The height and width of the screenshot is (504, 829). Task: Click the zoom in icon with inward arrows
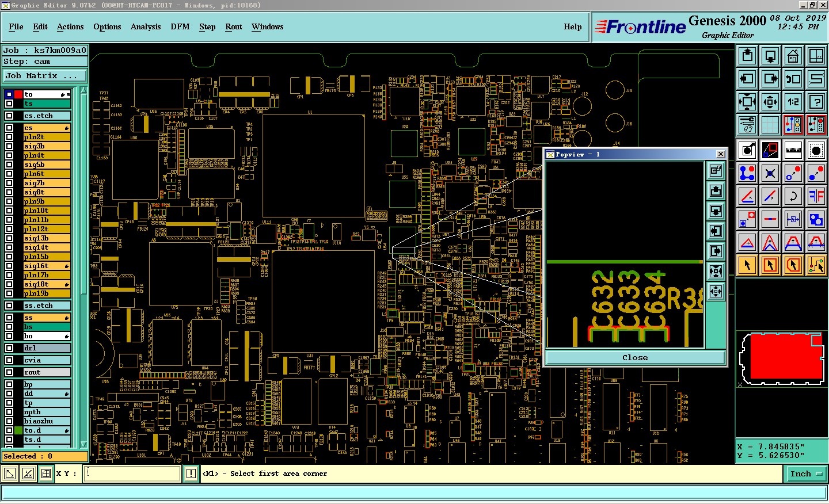tap(747, 102)
